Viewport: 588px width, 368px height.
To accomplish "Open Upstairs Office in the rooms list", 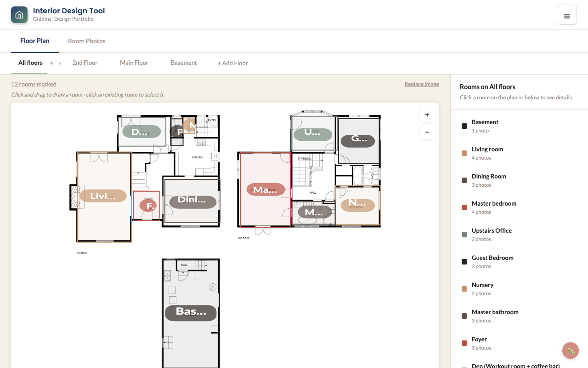I will [519, 235].
